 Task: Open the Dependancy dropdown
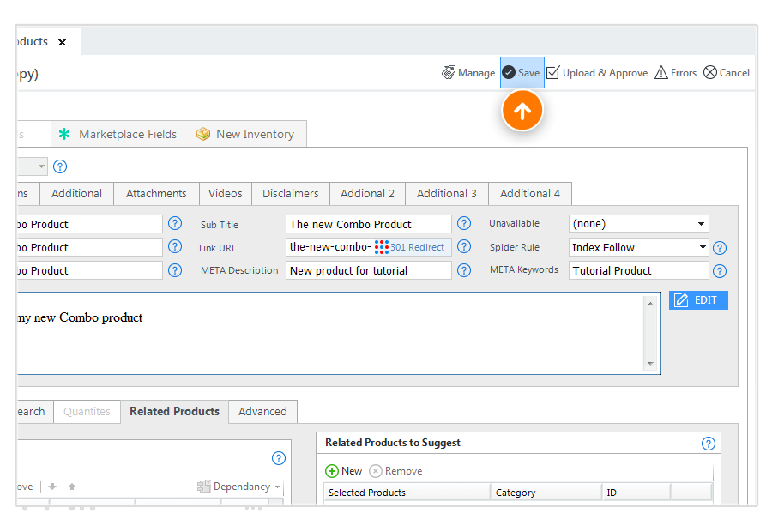point(238,487)
